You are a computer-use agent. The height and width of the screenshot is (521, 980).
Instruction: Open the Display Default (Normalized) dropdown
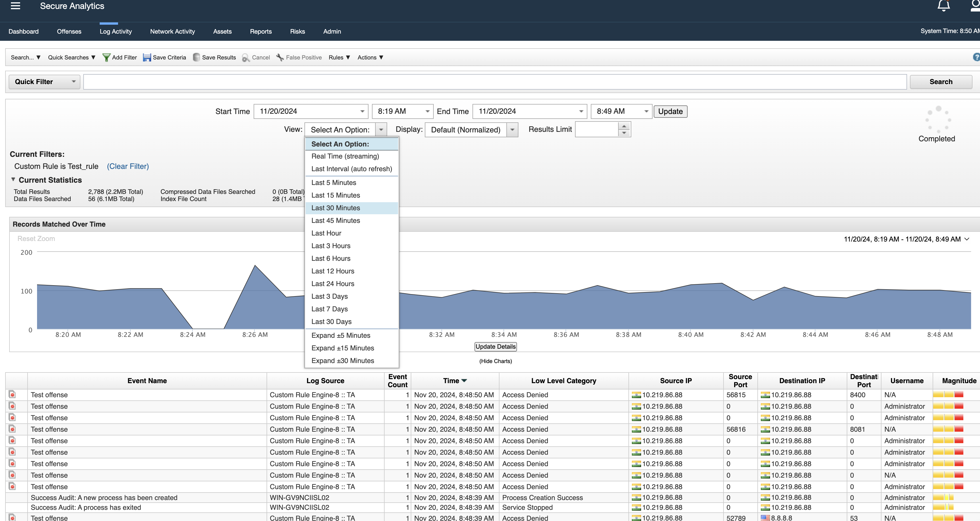(471, 130)
